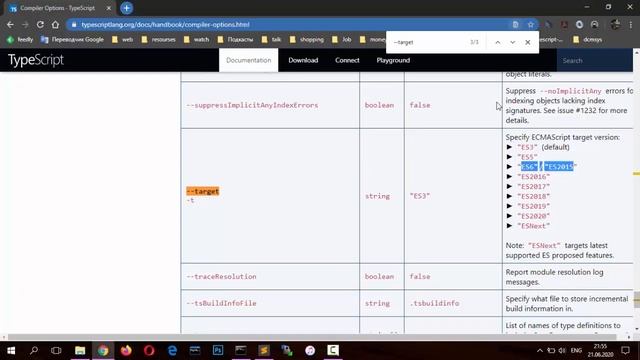
Task: Switch to Chrome on taskbar
Action: click(103, 351)
